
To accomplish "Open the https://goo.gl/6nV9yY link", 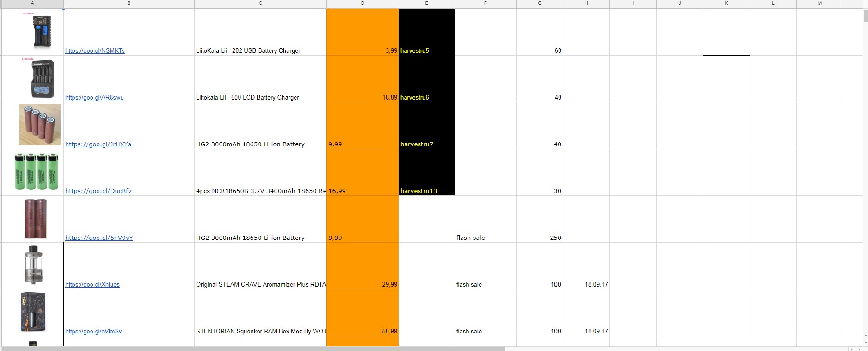I will coord(99,238).
